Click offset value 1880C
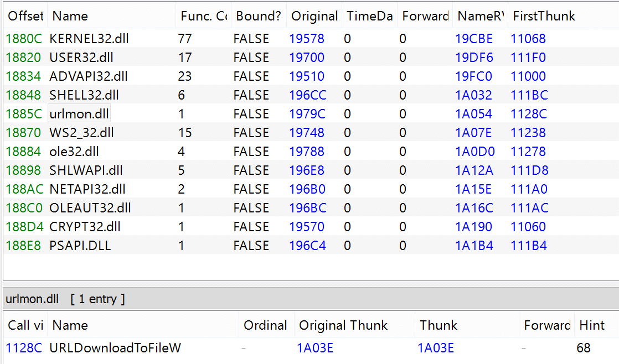Image resolution: width=619 pixels, height=364 pixels. pos(24,39)
